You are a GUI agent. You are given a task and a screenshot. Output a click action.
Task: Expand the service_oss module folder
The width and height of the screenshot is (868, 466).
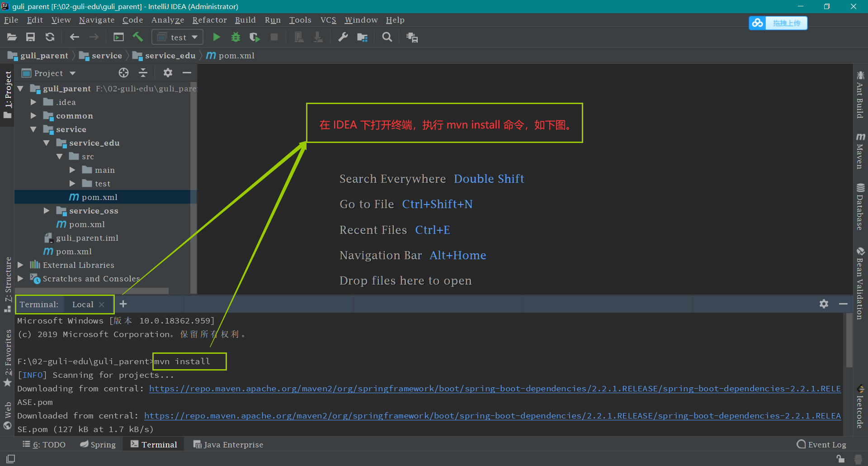coord(47,211)
